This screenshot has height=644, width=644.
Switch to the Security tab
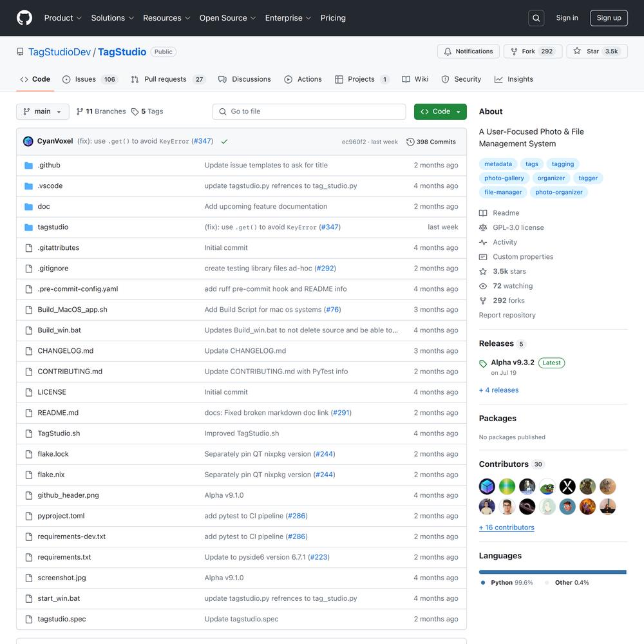461,79
